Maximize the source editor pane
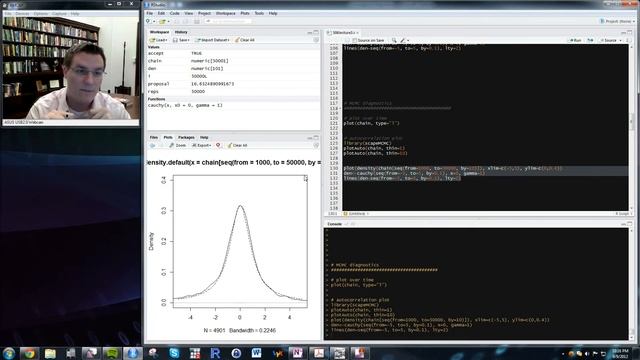 click(x=630, y=32)
